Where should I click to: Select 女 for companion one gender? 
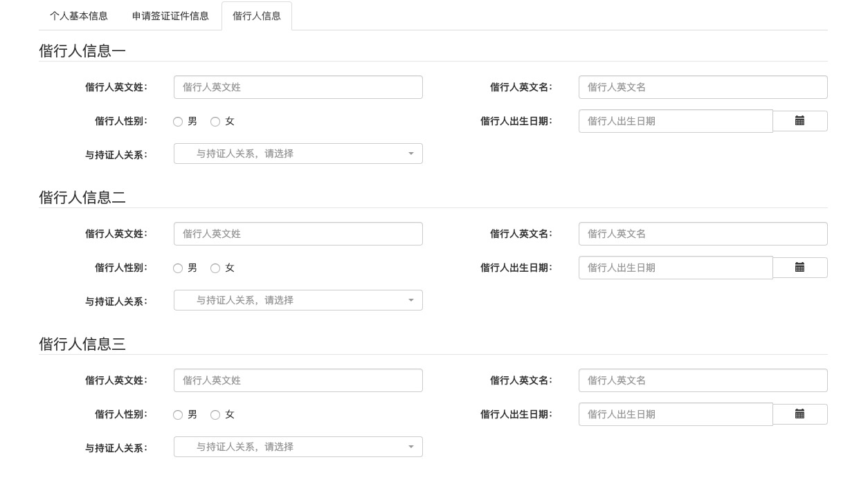coord(215,122)
